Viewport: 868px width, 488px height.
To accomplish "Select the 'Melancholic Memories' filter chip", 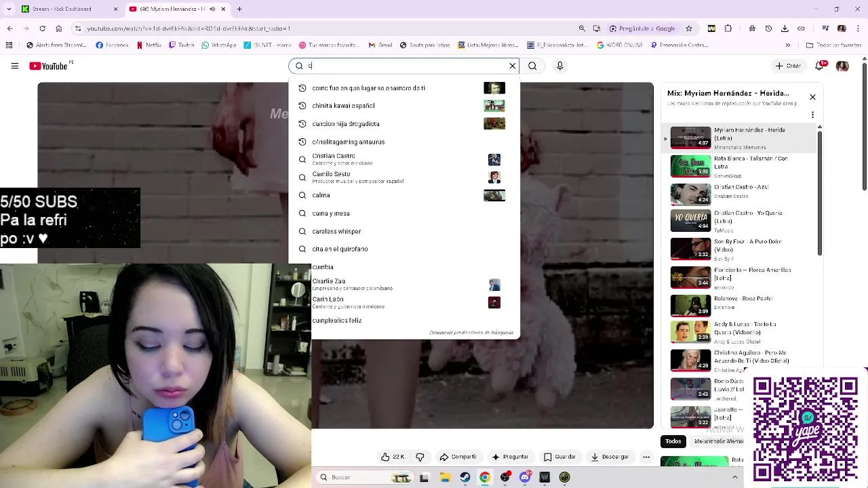I will click(717, 441).
